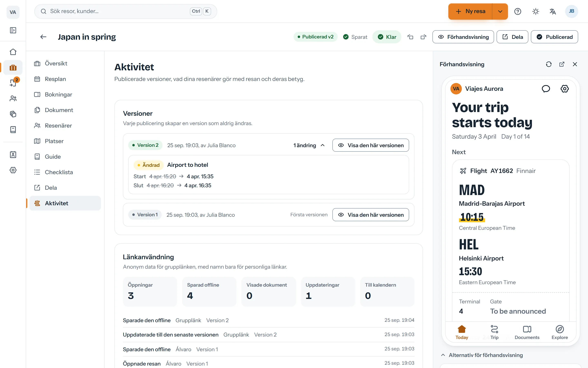588x368 pixels.
Task: Click the Förhandsvisning header button
Action: point(463,37)
